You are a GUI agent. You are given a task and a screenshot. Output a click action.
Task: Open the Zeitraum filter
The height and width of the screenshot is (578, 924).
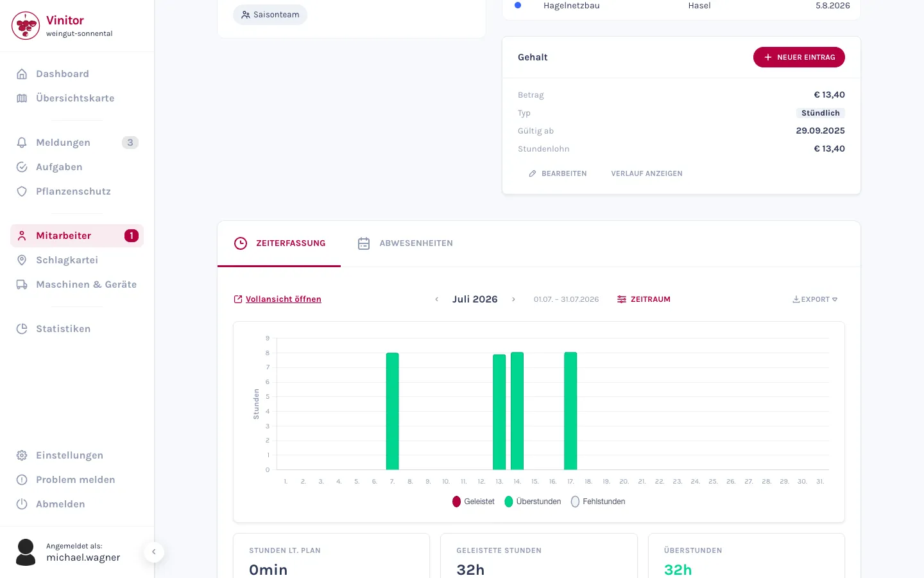pos(644,299)
